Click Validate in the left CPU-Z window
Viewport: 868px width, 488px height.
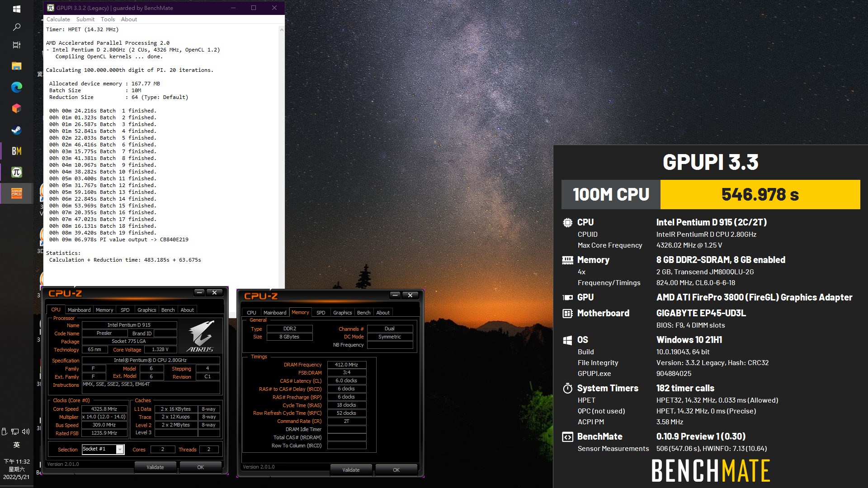tap(155, 467)
